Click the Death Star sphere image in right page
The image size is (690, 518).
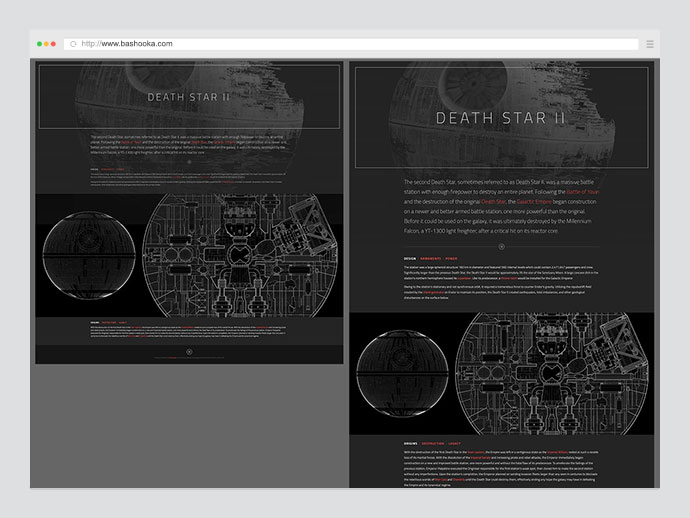(x=402, y=374)
